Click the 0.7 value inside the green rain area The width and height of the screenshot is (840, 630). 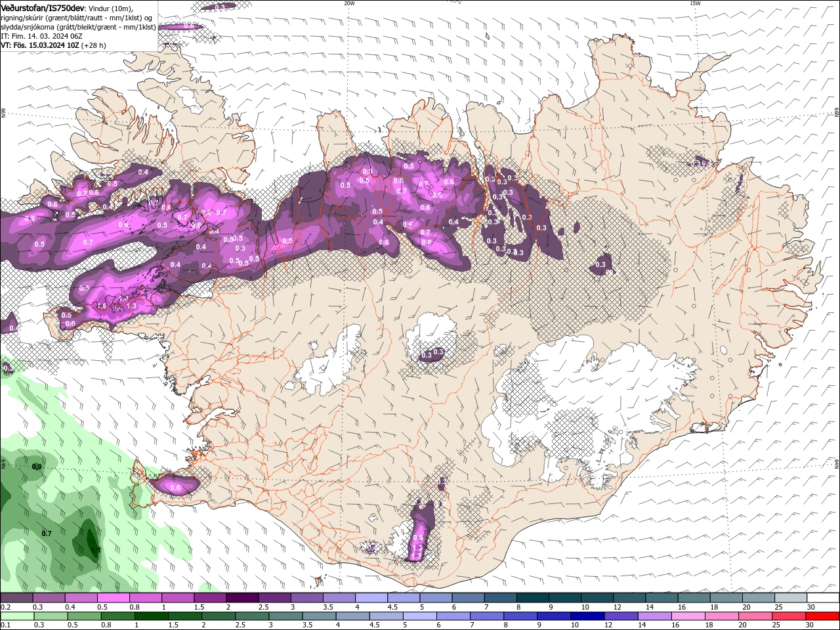click(46, 534)
